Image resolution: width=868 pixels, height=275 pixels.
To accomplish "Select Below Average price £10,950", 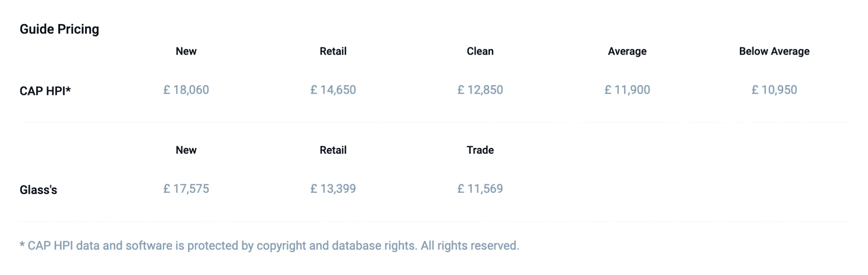I will 774,90.
